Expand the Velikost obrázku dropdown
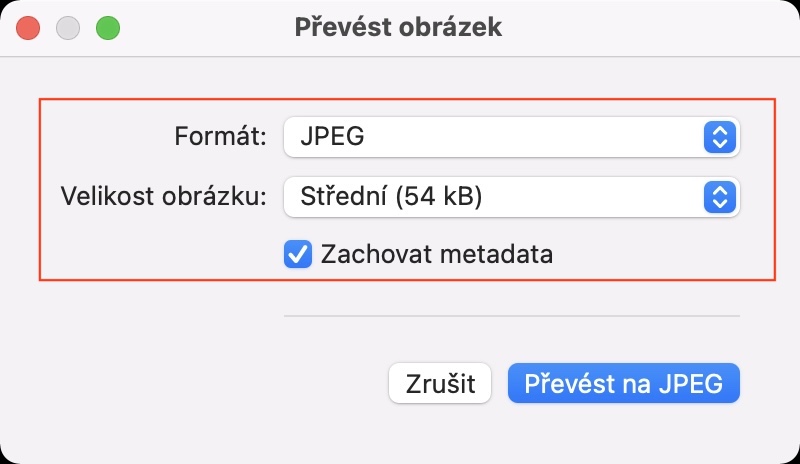This screenshot has height=464, width=800. tap(510, 197)
